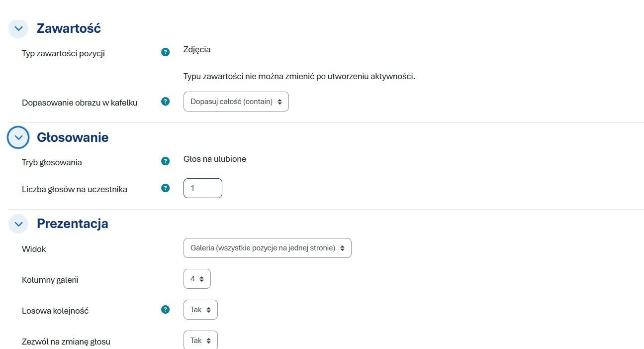644x349 pixels.
Task: Open help for Liczba głosów na uczestnika
Action: click(166, 188)
